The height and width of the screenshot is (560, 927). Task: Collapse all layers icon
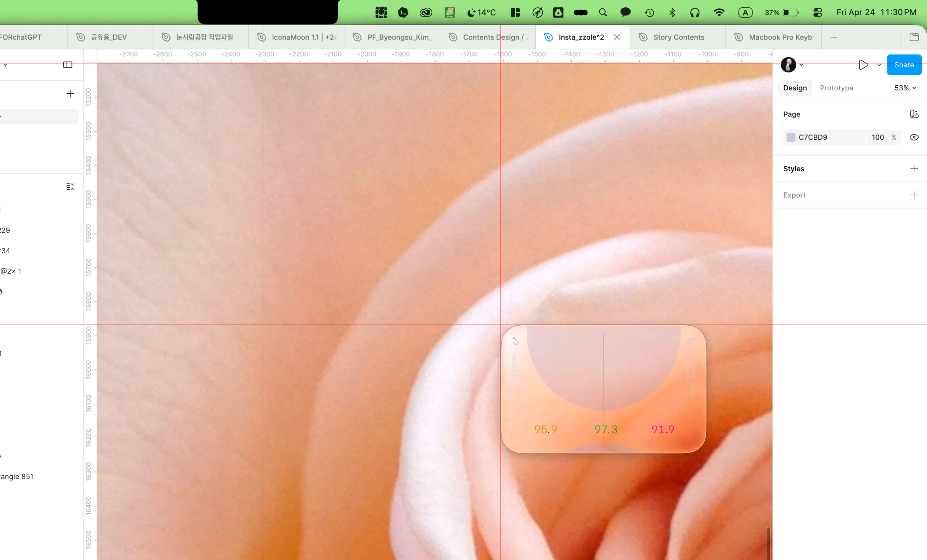pyautogui.click(x=70, y=187)
